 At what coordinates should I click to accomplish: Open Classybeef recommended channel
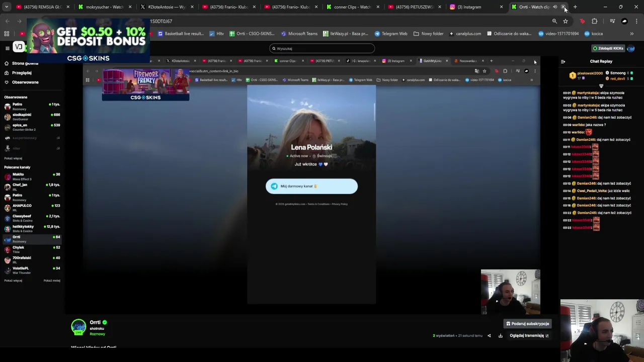32,218
